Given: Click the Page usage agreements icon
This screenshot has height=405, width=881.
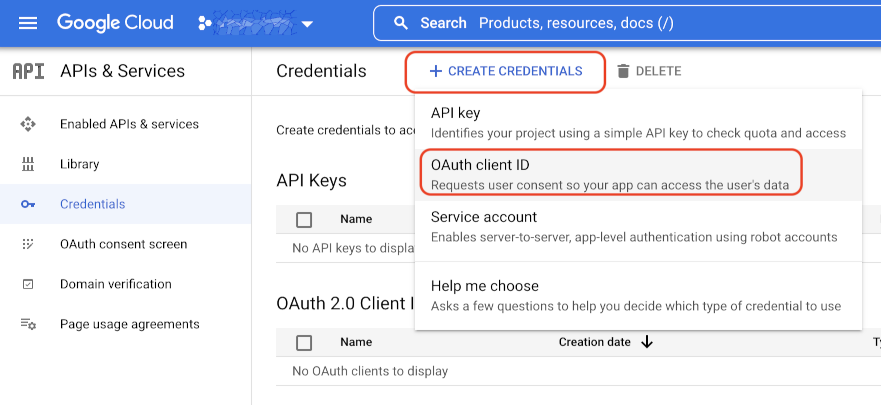Looking at the screenshot, I should 28,324.
